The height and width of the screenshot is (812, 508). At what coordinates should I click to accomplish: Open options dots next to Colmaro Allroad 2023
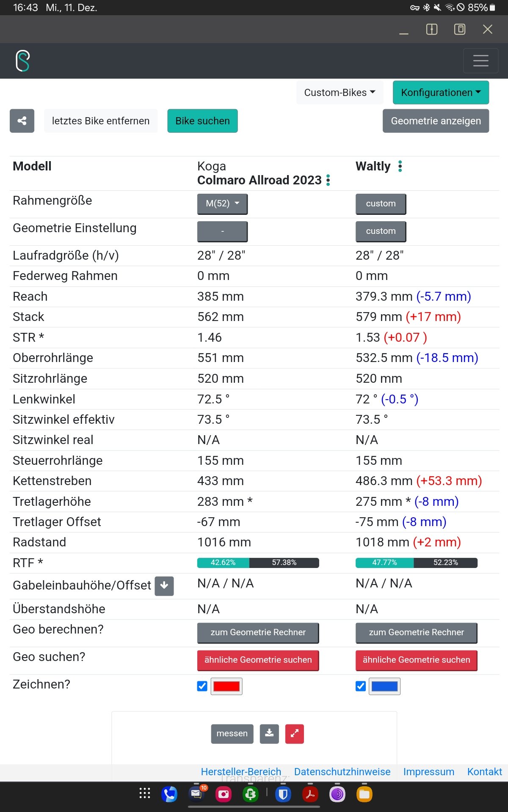(x=328, y=181)
